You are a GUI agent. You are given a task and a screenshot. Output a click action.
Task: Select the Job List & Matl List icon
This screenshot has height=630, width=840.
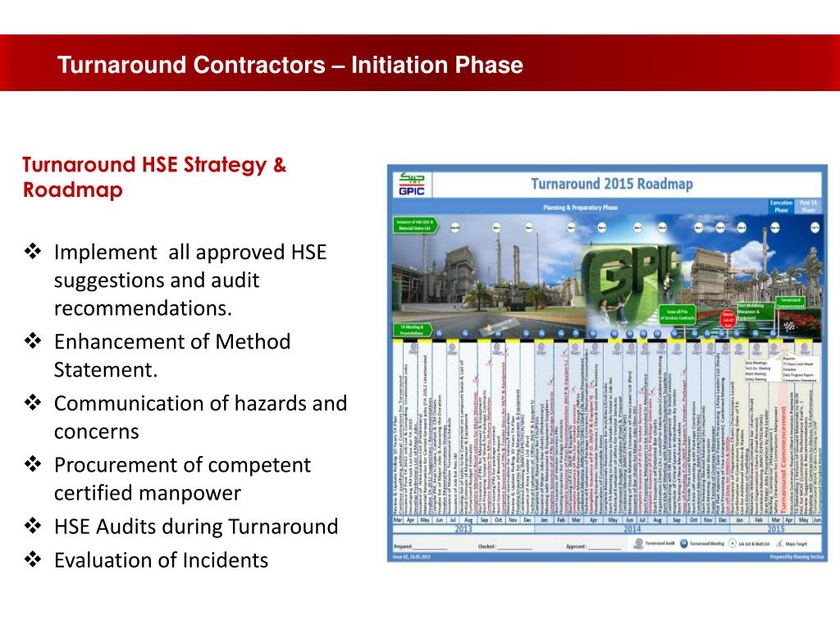coord(732,543)
